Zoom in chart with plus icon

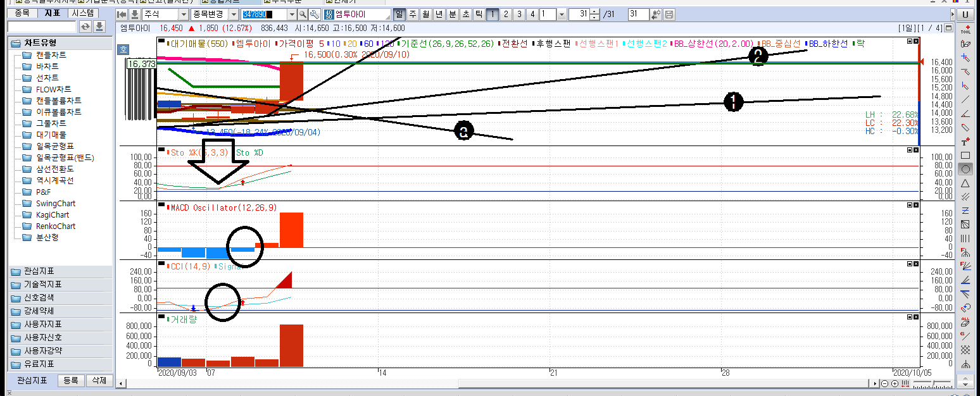(895, 383)
